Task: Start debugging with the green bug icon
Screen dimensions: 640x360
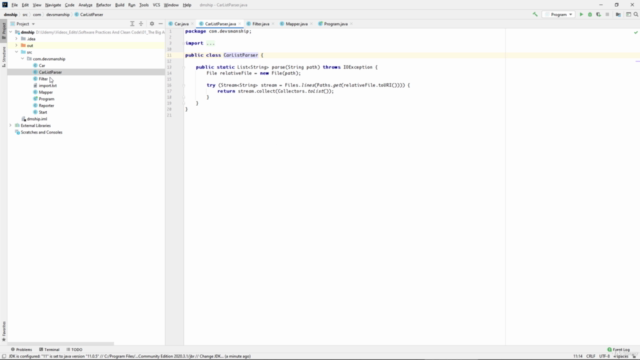Action: [x=590, y=14]
